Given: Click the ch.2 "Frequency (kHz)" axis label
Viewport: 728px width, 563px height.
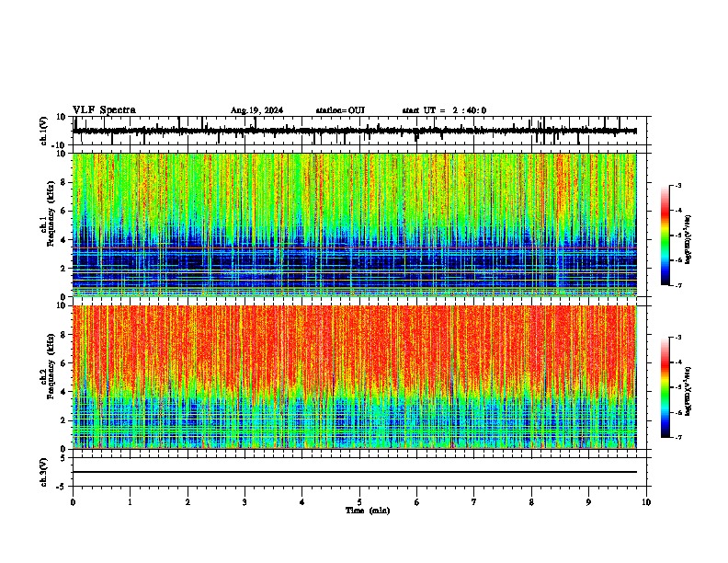Looking at the screenshot, I should click(x=51, y=366).
